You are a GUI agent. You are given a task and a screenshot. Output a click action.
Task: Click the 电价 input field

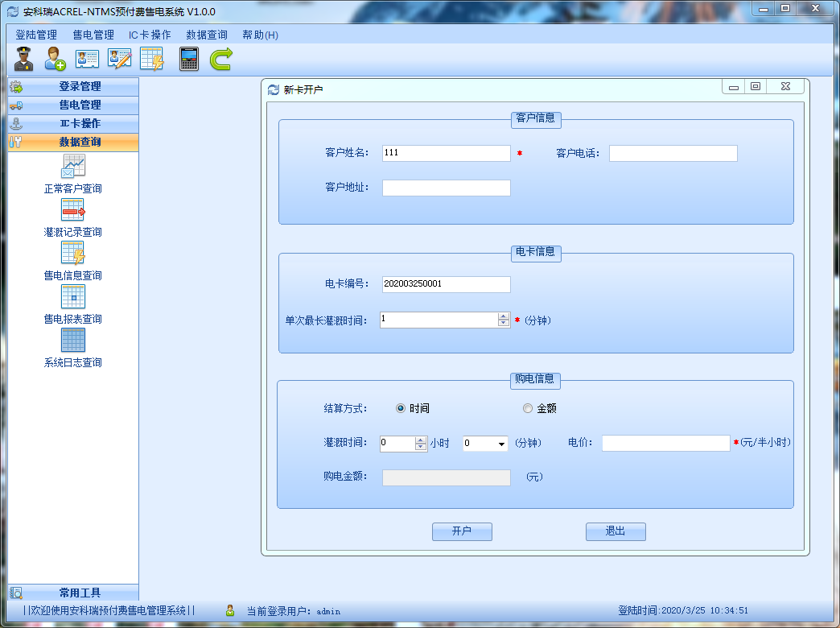(x=665, y=444)
